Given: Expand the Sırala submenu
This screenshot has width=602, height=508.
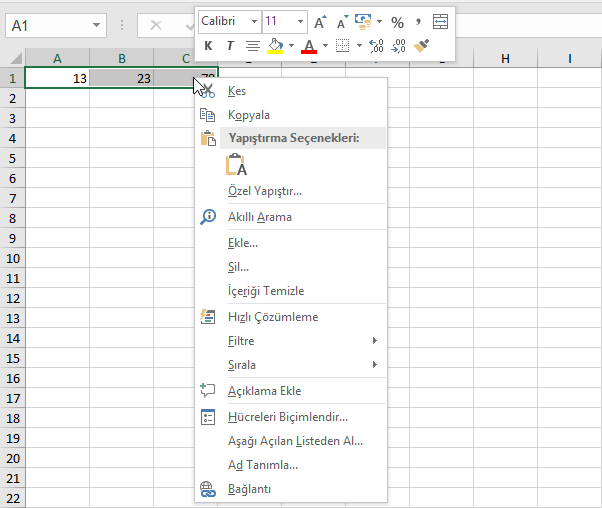Looking at the screenshot, I should click(x=291, y=365).
